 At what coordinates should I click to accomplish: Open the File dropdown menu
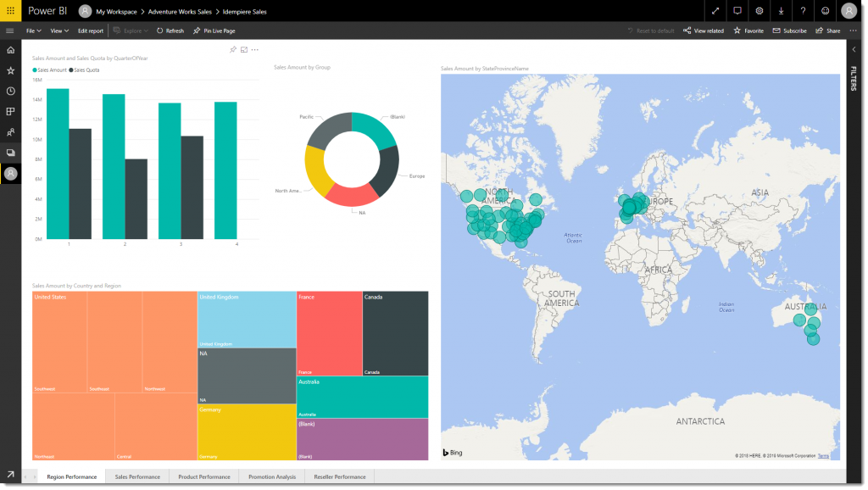[x=34, y=31]
